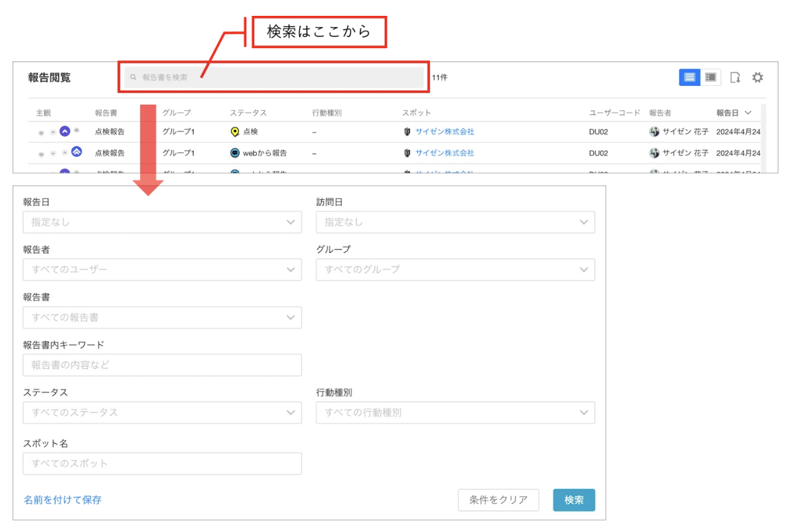Click yellow pin icon beside 点検 status
Viewport: 791px width, 532px height.
pyautogui.click(x=234, y=131)
